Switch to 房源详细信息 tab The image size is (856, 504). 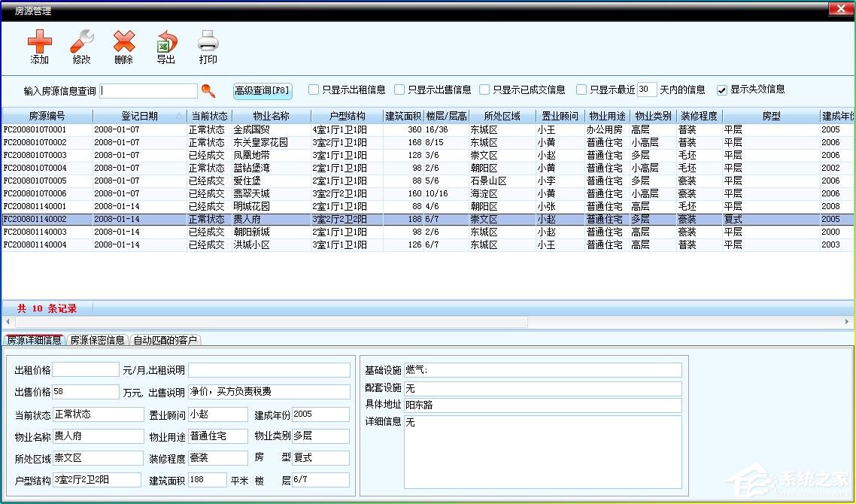(x=34, y=340)
